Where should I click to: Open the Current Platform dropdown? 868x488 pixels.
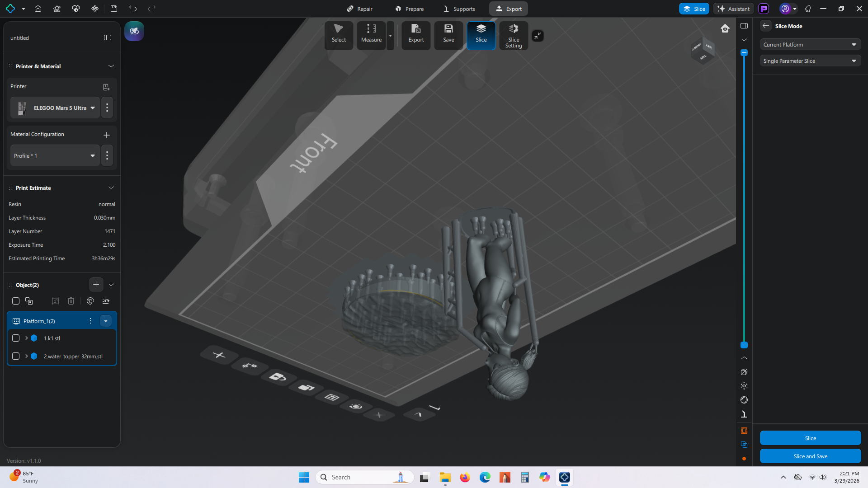pos(810,45)
